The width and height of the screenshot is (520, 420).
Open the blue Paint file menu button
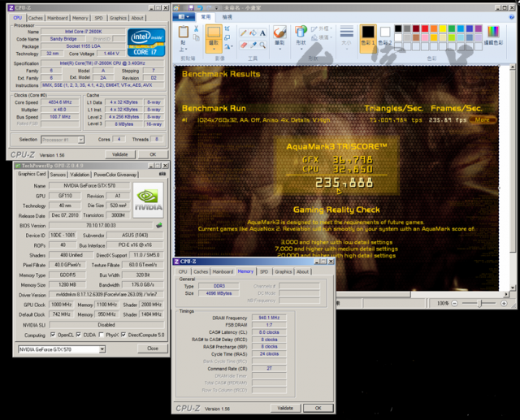[184, 17]
